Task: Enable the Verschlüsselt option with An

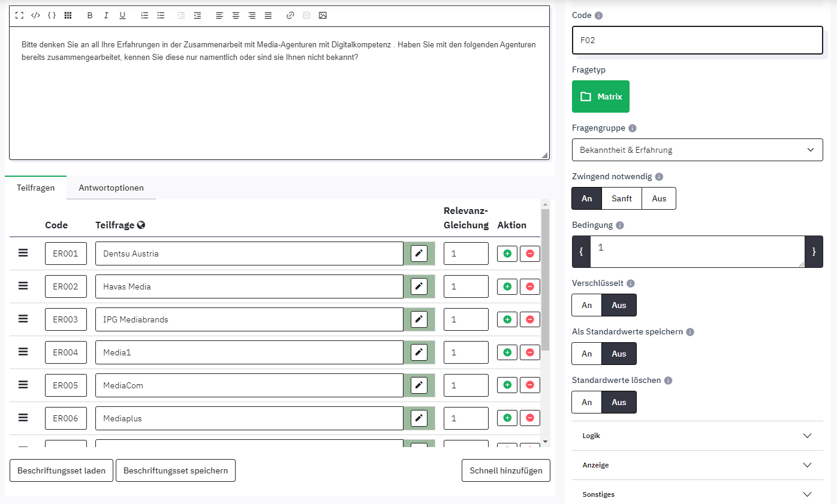Action: point(586,305)
